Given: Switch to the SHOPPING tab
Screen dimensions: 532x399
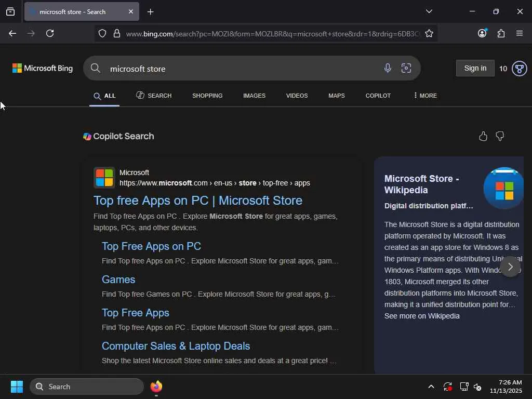Looking at the screenshot, I should (207, 96).
